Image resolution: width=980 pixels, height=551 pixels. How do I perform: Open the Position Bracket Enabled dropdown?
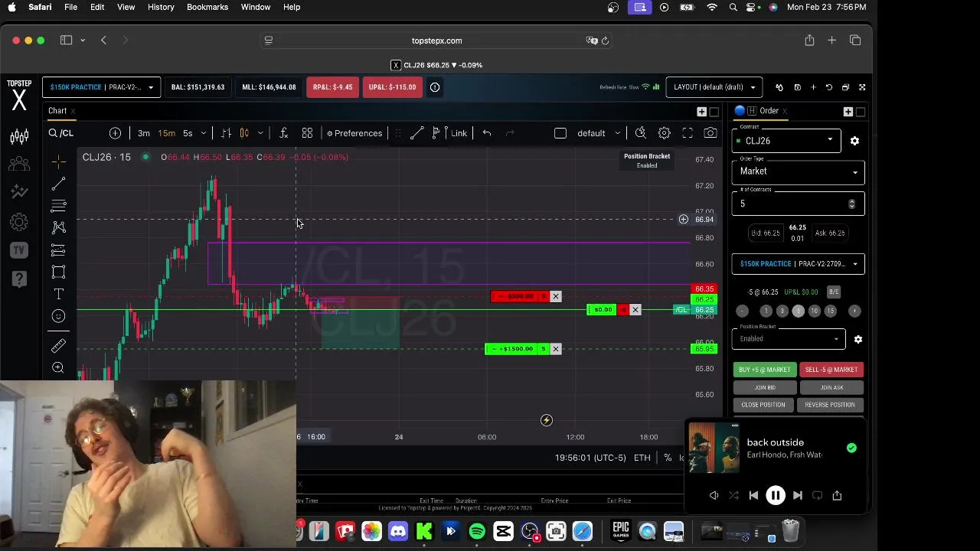[788, 338]
